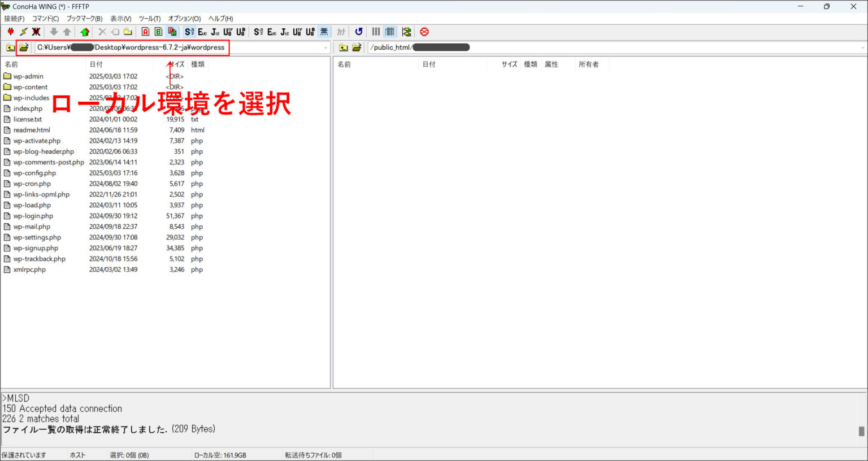Screen dimensions: 868x461
Task: Abort the current transfer
Action: pos(424,32)
